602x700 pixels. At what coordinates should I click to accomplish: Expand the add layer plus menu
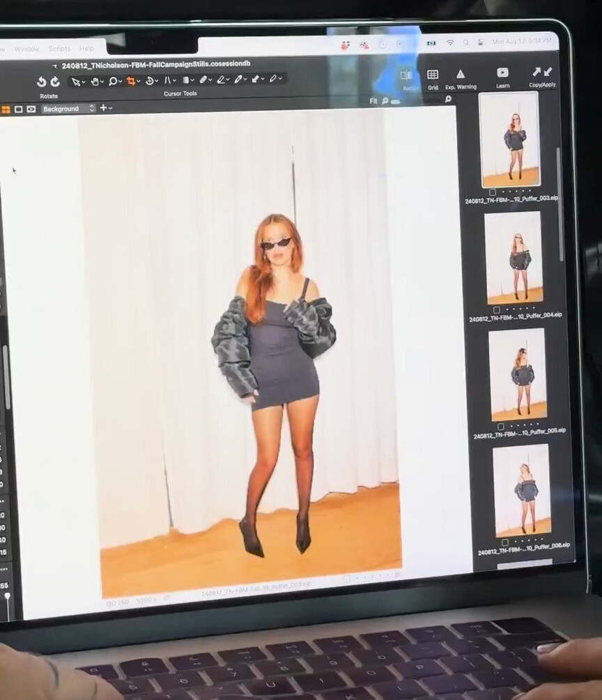(x=106, y=107)
